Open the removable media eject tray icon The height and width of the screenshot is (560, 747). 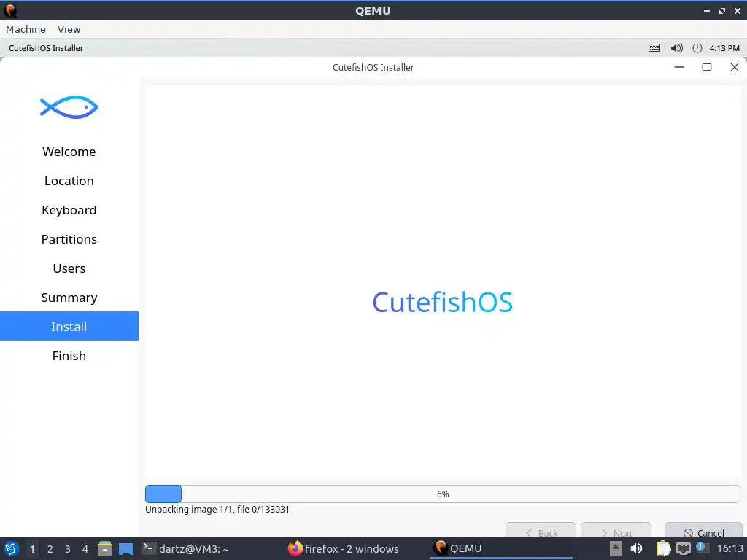point(616,548)
